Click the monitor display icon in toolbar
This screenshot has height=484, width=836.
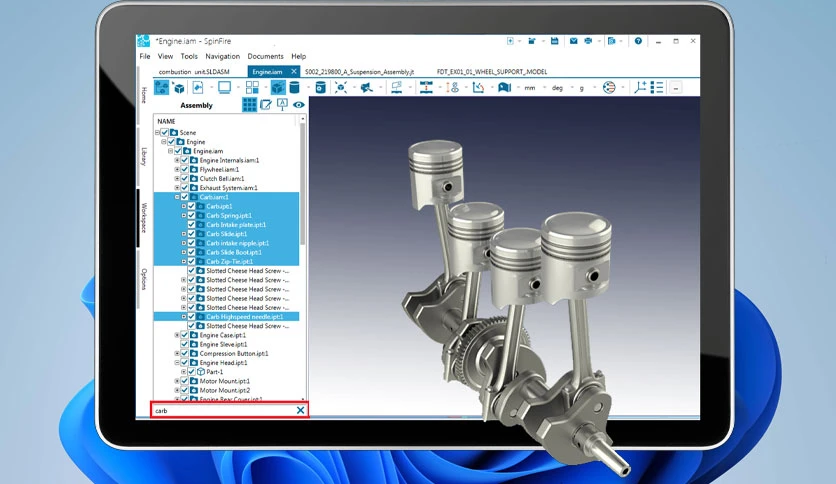[x=224, y=87]
